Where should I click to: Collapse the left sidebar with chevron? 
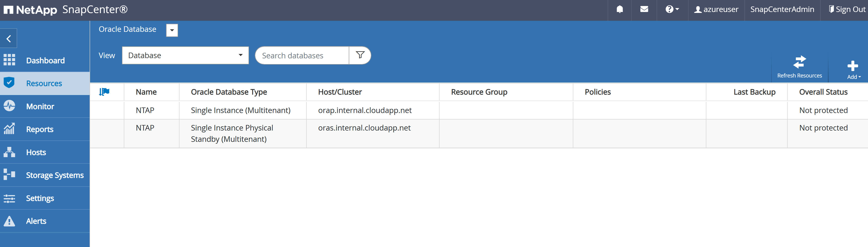pyautogui.click(x=9, y=39)
